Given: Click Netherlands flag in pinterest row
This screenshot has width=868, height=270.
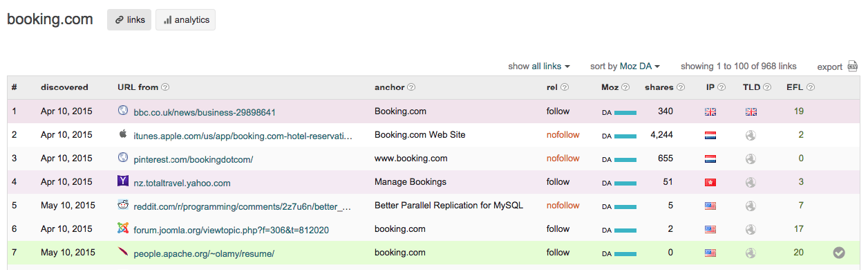Looking at the screenshot, I should point(710,159).
